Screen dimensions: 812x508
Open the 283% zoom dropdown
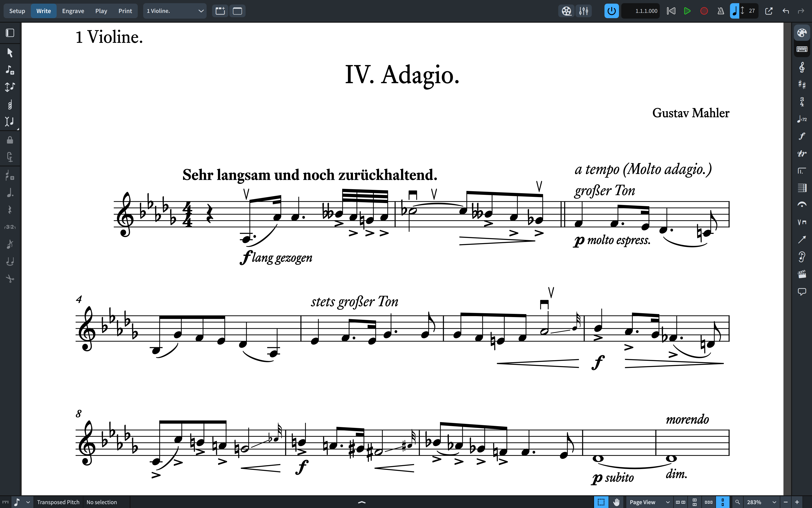(762, 502)
